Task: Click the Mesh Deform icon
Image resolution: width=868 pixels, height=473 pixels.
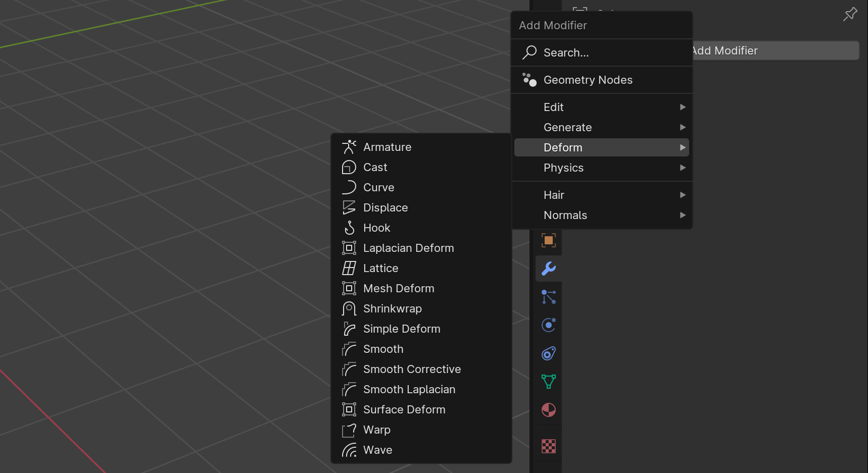Action: 349,288
